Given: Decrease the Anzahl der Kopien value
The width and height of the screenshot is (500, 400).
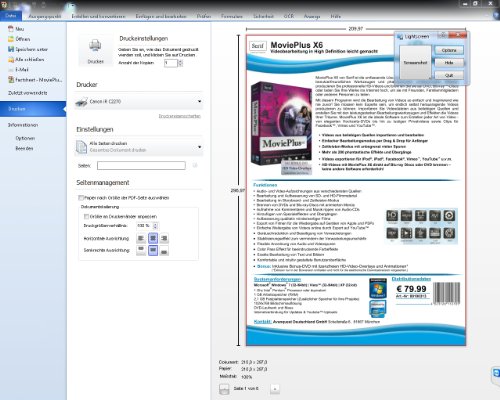Looking at the screenshot, I should 180,65.
